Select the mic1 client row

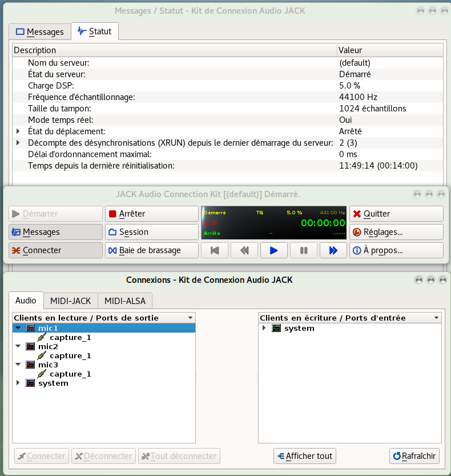pos(104,328)
